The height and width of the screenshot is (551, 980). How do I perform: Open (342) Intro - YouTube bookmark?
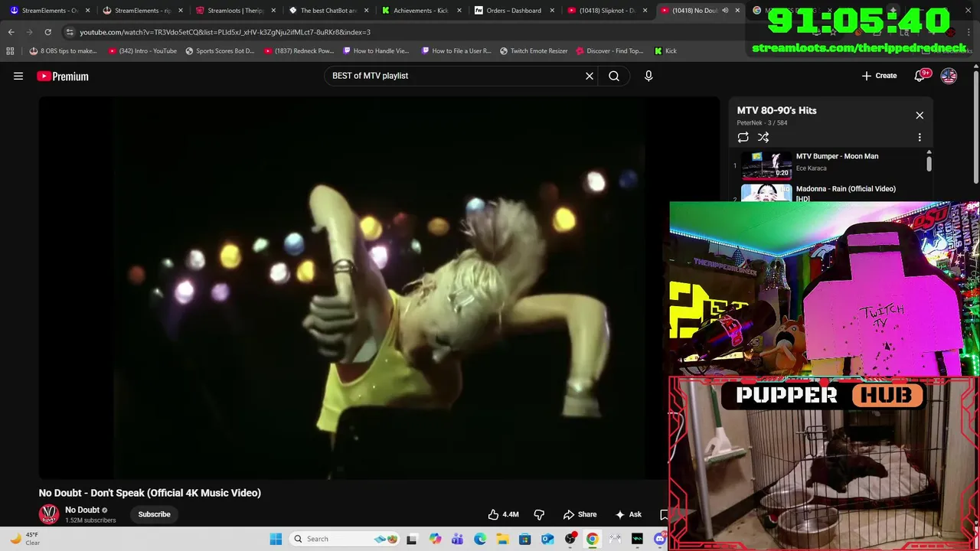(142, 51)
